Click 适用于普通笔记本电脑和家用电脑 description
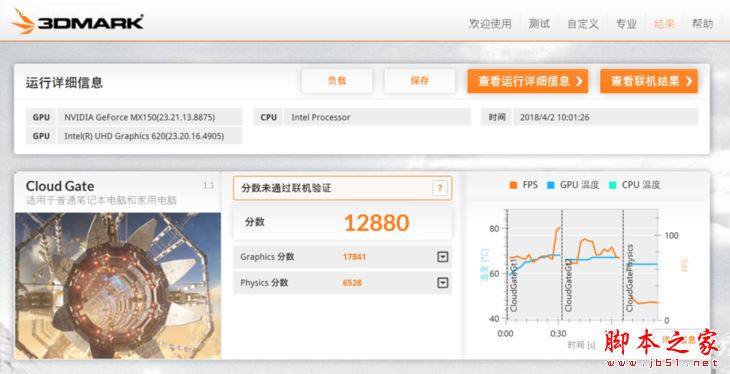This screenshot has height=374, width=730. [101, 201]
